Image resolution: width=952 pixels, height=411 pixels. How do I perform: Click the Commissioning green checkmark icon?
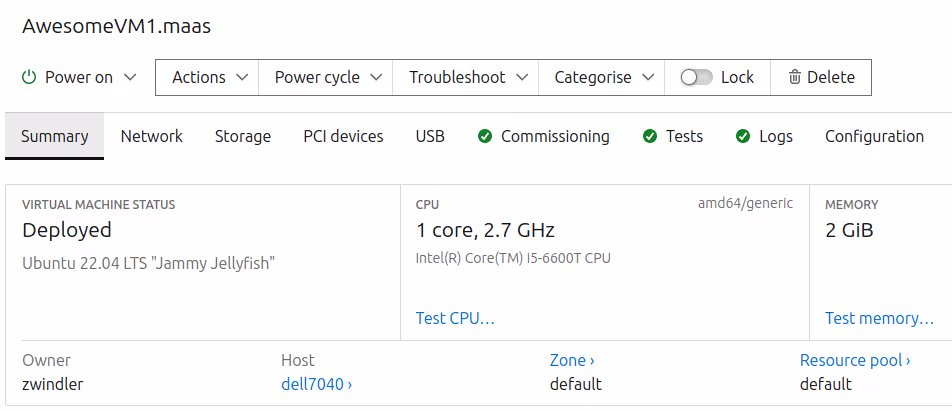[485, 136]
